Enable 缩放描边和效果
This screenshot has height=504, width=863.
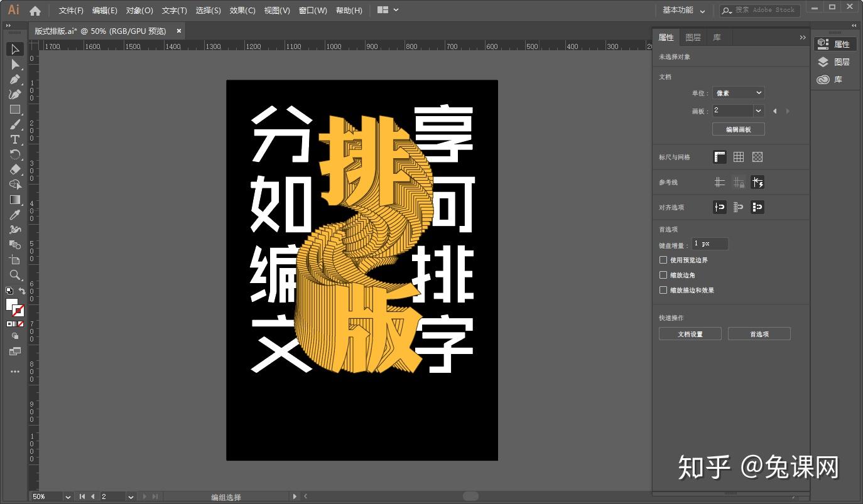point(663,290)
